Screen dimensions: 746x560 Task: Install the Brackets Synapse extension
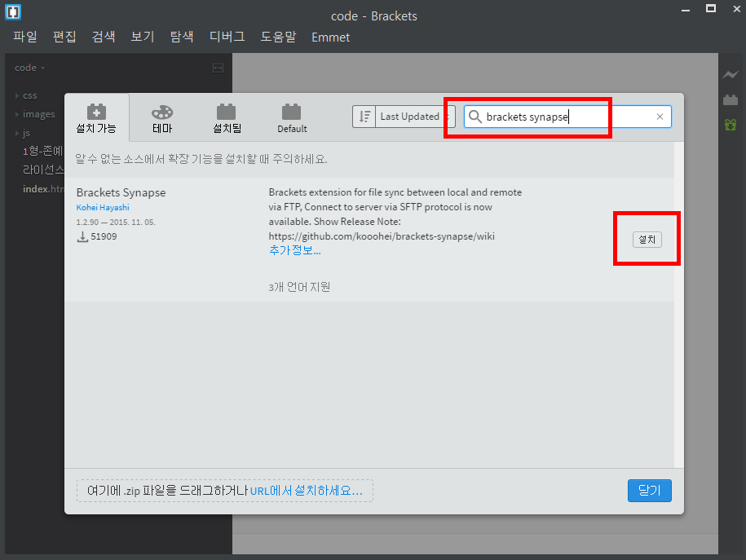(647, 240)
